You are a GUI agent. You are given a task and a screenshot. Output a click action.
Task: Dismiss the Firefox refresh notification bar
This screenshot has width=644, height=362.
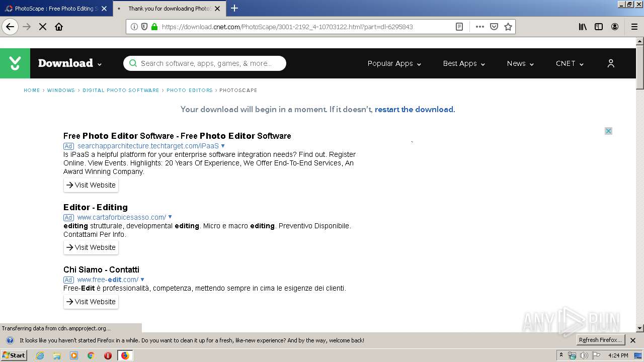pos(633,340)
